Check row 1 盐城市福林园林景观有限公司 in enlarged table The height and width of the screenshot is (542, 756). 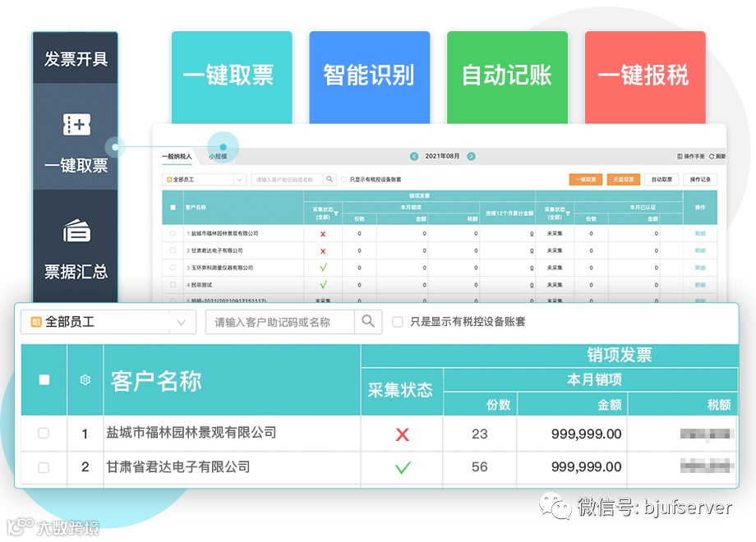click(44, 433)
